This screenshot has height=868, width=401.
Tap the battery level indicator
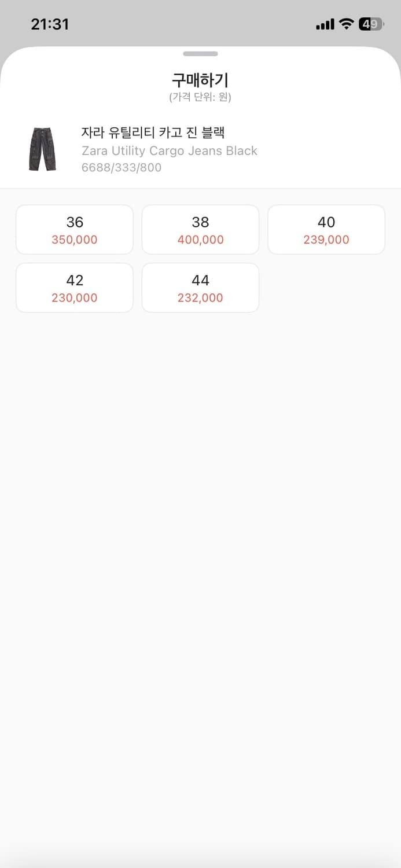pyautogui.click(x=370, y=24)
